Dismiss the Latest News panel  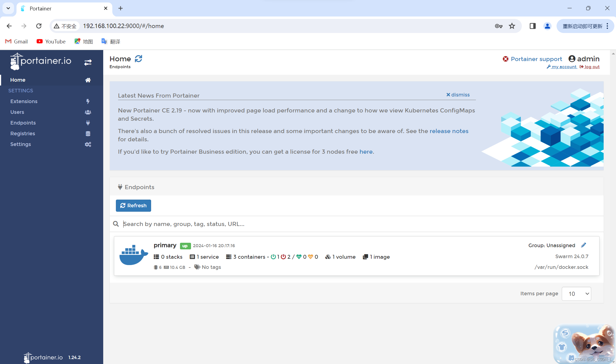458,95
